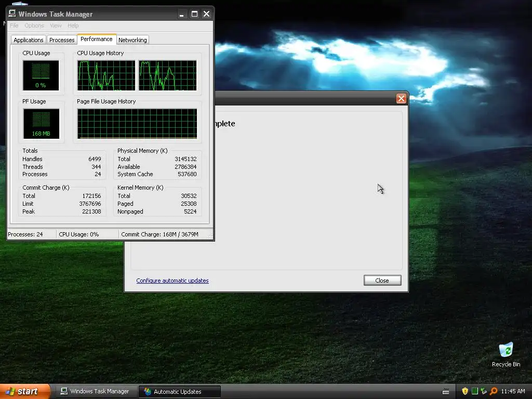Click the PF Usage gauge graphic
532x399 pixels.
(41, 124)
